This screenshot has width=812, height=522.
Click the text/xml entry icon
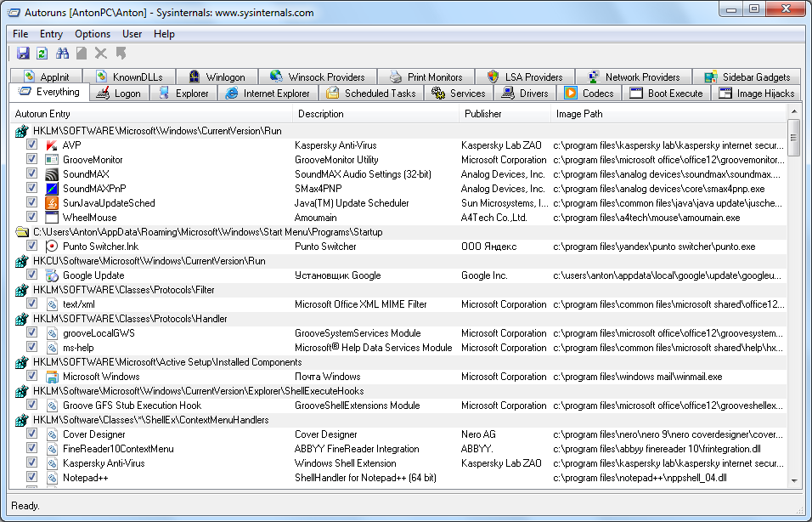(51, 304)
